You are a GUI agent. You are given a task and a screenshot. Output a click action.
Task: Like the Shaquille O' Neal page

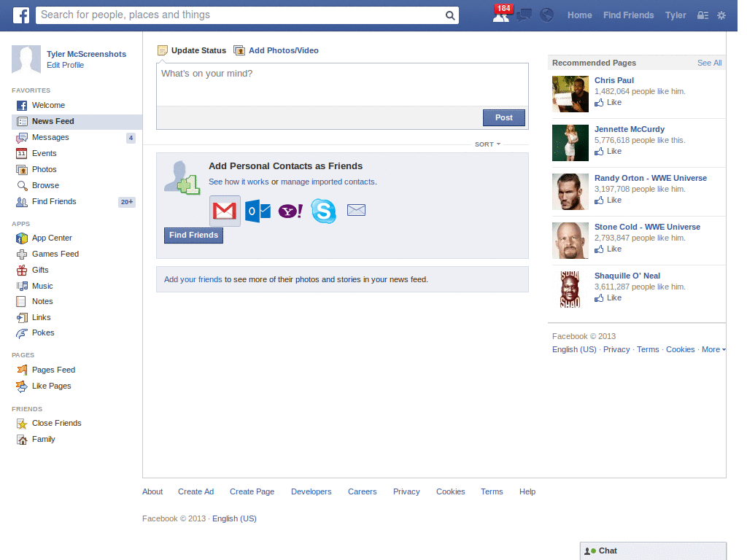[x=608, y=298]
